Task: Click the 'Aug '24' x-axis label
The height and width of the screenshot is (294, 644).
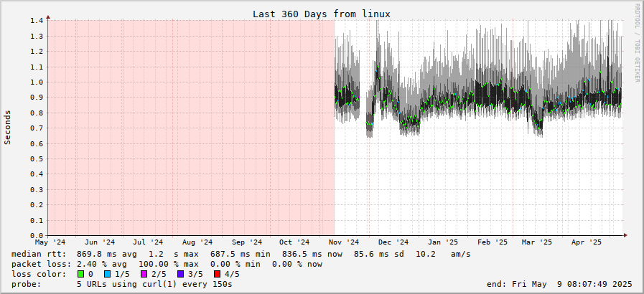Action: [x=197, y=242]
